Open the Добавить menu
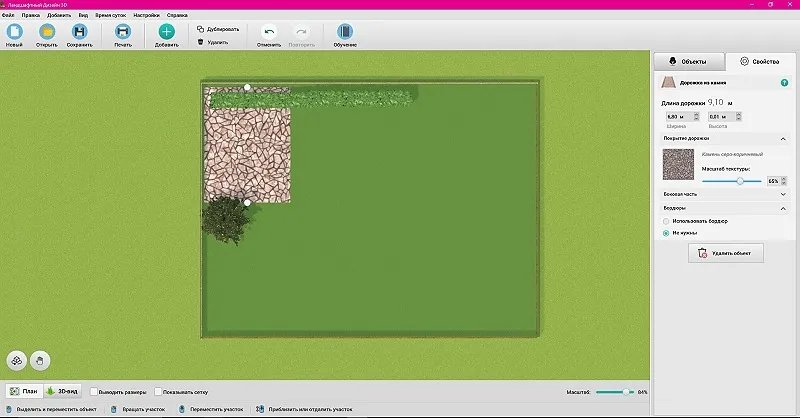 tap(59, 15)
